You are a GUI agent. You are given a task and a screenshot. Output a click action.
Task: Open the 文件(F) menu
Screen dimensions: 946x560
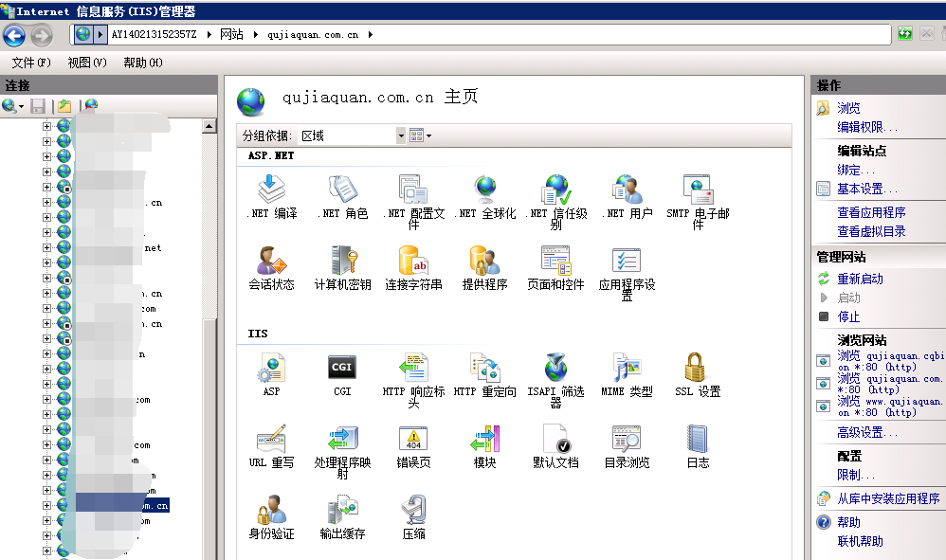tap(31, 63)
